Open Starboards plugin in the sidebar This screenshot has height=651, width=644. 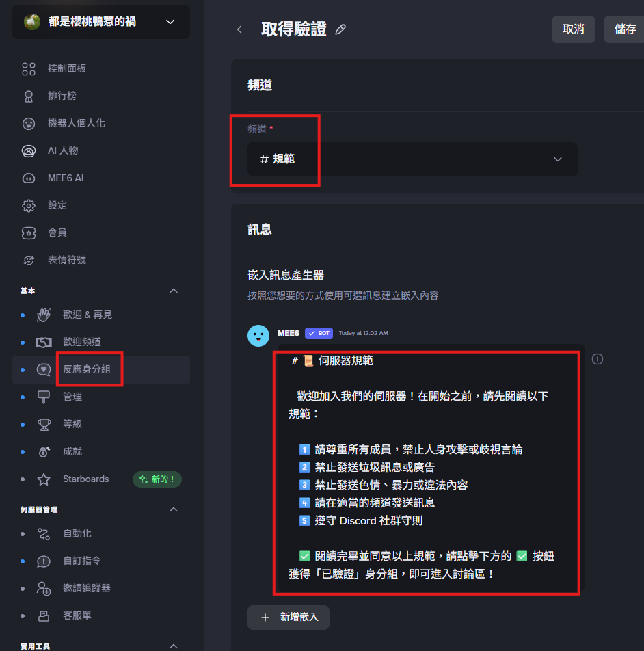tap(85, 479)
